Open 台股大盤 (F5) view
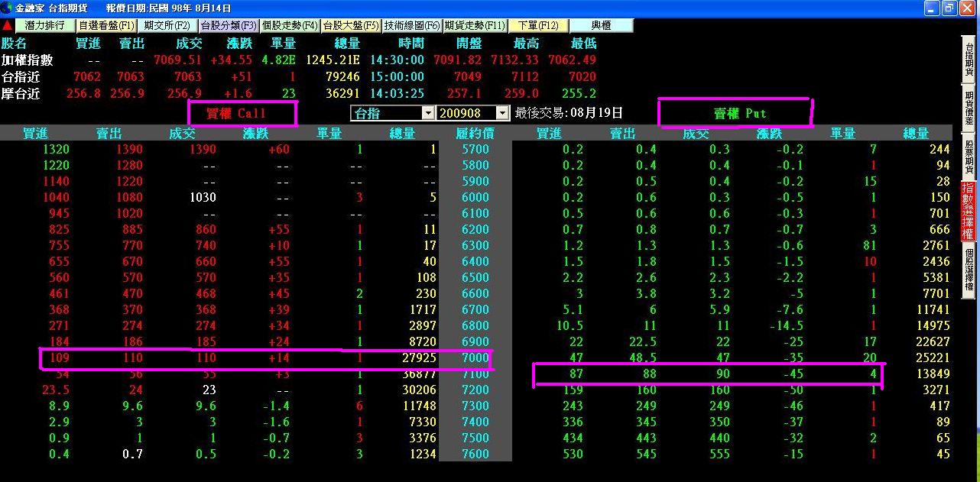This screenshot has width=980, height=482. click(351, 25)
